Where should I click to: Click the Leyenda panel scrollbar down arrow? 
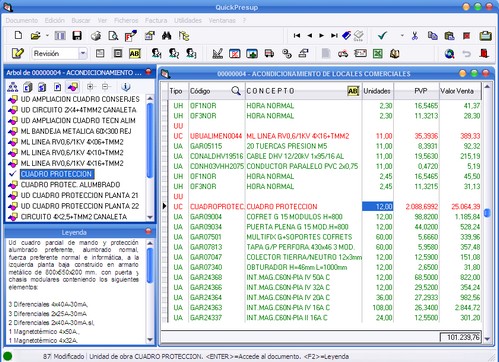pos(150,340)
